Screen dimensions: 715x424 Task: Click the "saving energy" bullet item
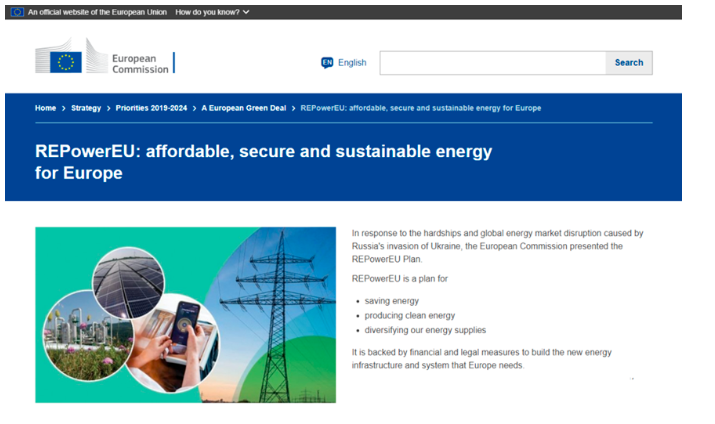tap(391, 301)
